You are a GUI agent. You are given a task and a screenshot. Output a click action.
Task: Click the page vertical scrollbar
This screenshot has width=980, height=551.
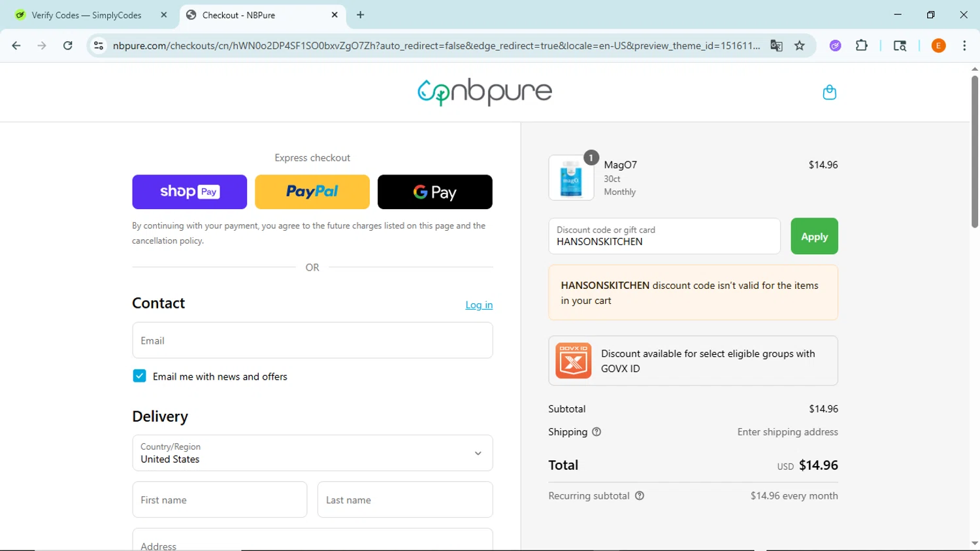[x=974, y=152]
